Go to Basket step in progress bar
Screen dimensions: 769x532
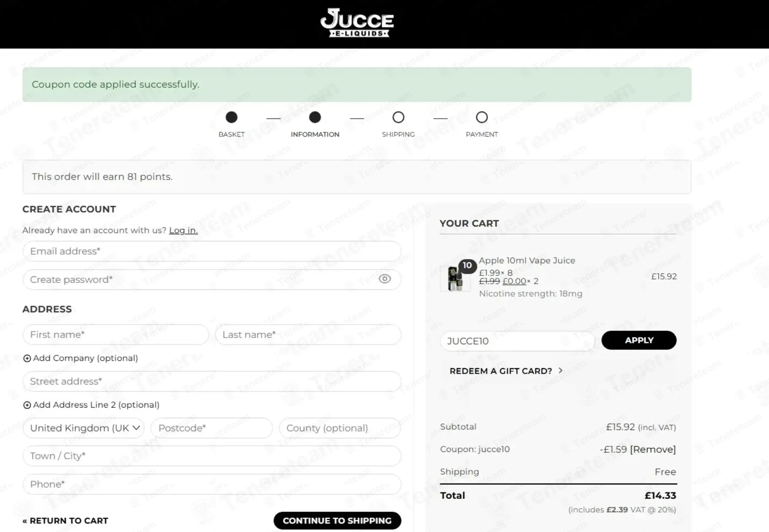(231, 125)
